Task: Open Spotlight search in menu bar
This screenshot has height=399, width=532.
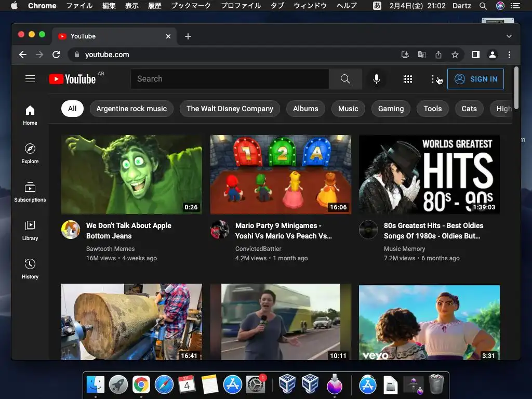Action: [483, 6]
